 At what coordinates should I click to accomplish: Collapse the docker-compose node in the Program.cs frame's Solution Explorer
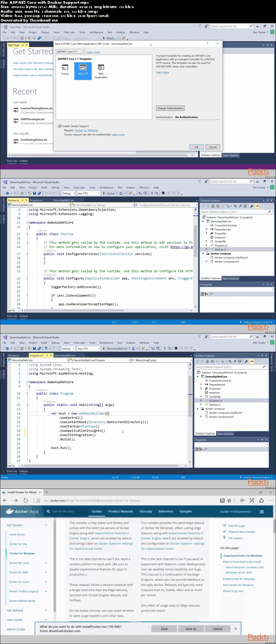(x=198, y=409)
